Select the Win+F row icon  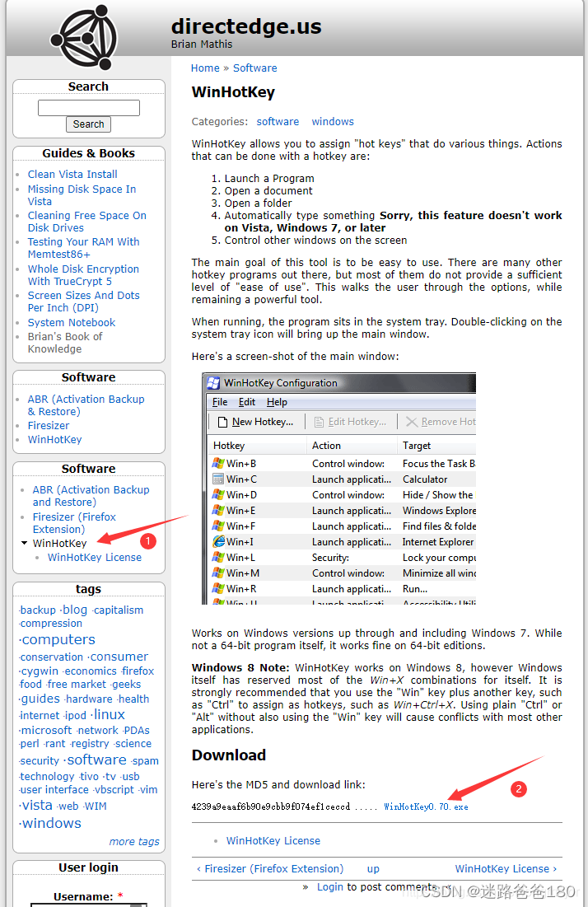tap(218, 526)
